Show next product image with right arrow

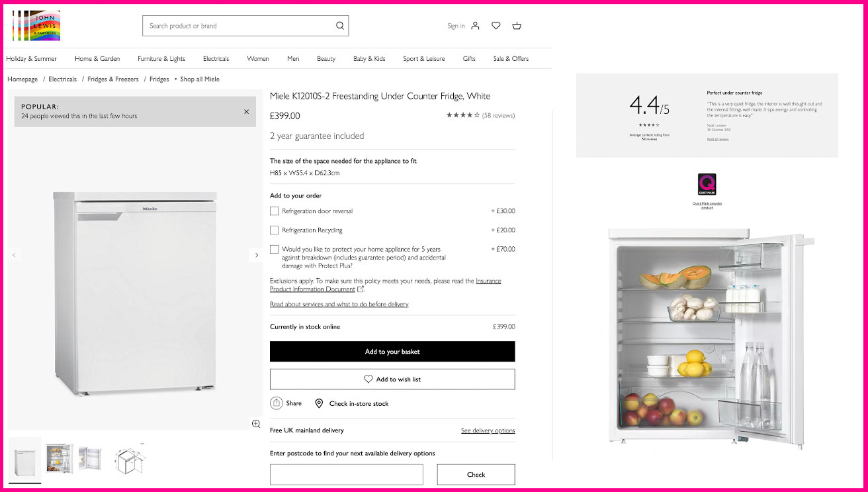(257, 255)
